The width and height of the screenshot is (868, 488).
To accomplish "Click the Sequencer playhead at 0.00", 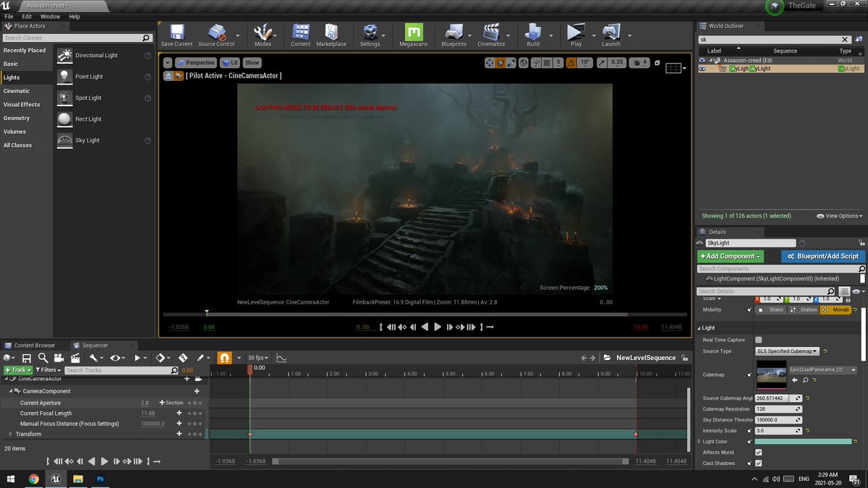I will [250, 369].
